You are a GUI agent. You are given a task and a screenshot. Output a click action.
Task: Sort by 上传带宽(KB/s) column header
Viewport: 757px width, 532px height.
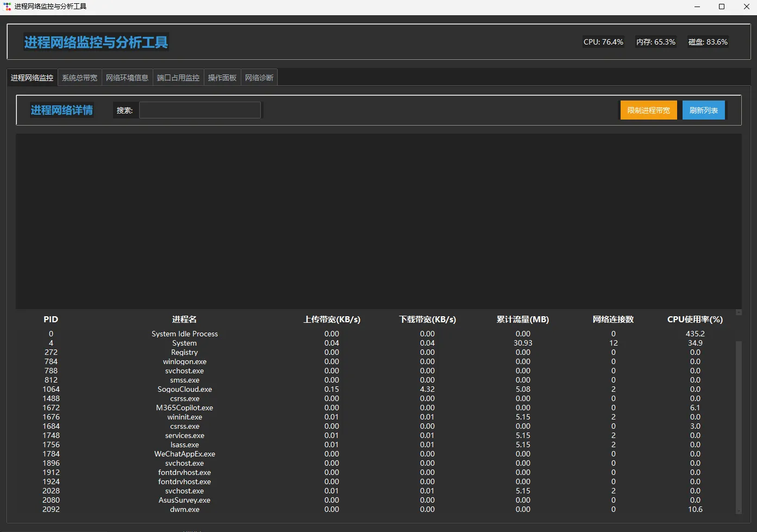coord(331,320)
